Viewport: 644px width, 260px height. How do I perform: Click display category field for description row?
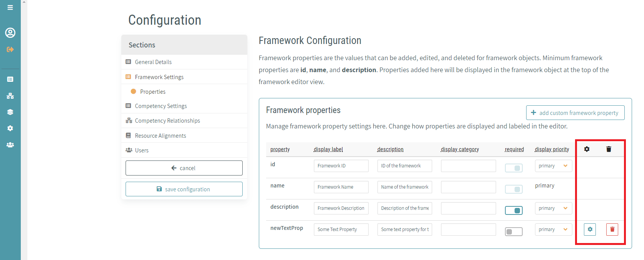468,208
